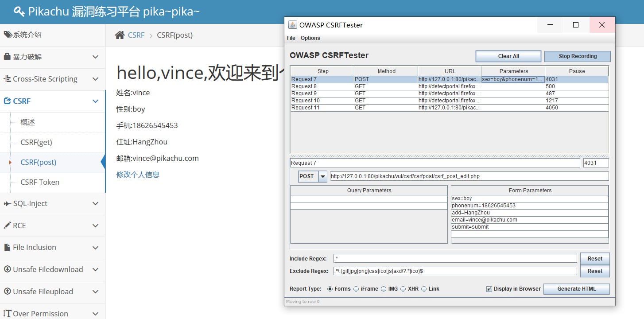The width and height of the screenshot is (644, 319).
Task: Select the Request 9 table row
Action: click(449, 93)
